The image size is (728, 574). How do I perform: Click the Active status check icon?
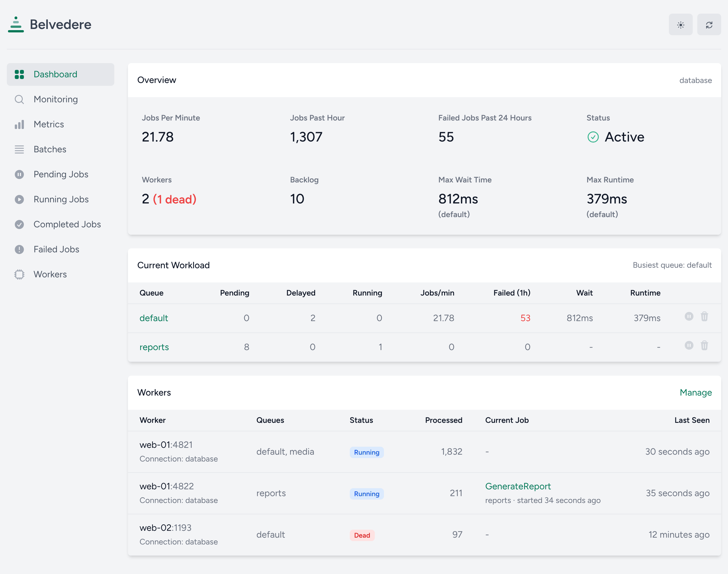[593, 137]
